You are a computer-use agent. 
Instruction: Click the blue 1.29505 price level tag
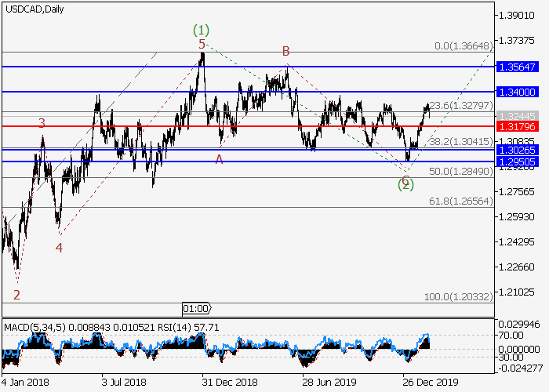coord(522,162)
